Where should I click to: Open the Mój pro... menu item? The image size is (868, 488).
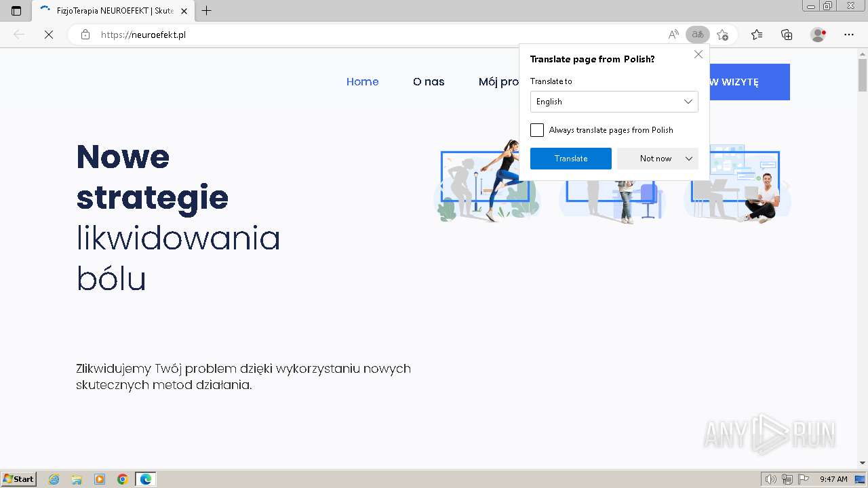498,82
